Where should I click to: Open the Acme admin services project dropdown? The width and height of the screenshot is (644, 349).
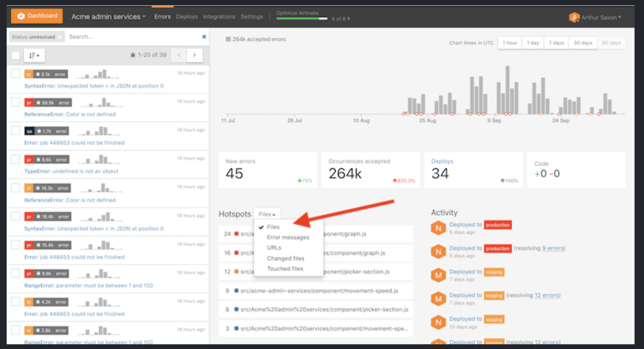(x=108, y=16)
